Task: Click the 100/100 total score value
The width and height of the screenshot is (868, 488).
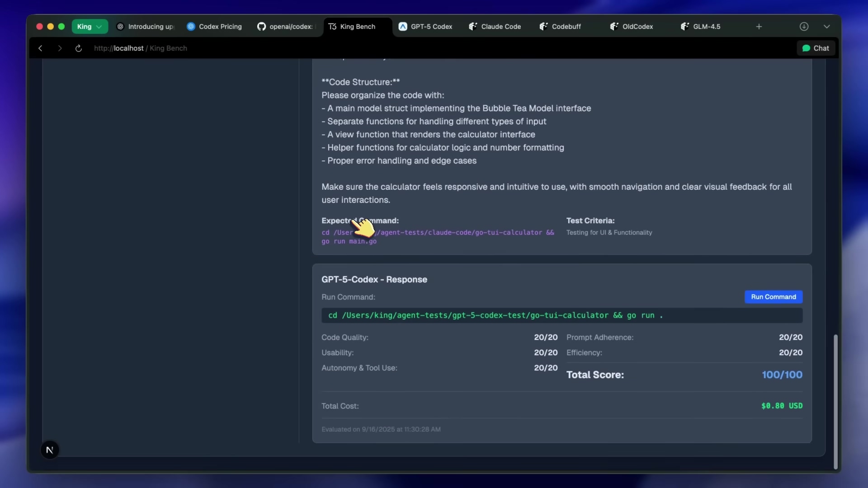Action: [782, 375]
